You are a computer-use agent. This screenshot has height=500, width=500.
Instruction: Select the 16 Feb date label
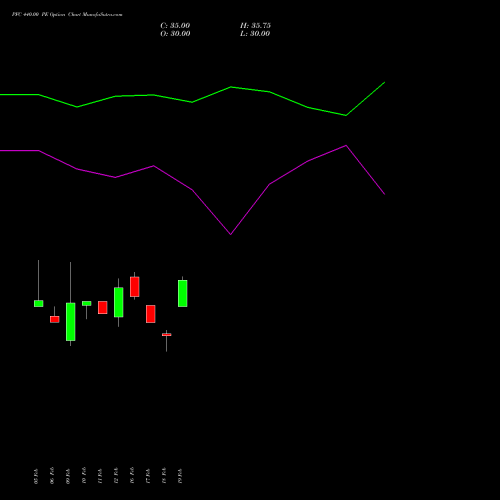(x=132, y=476)
